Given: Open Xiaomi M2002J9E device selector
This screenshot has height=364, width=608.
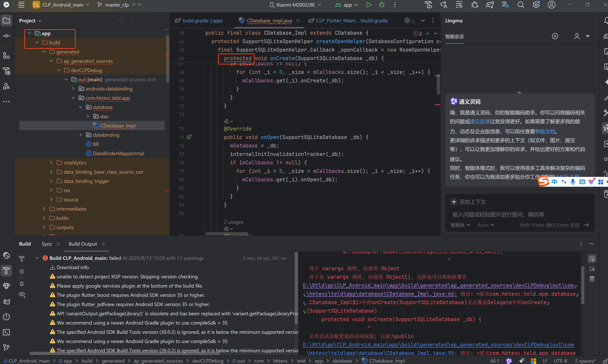Looking at the screenshot, I should (x=295, y=5).
